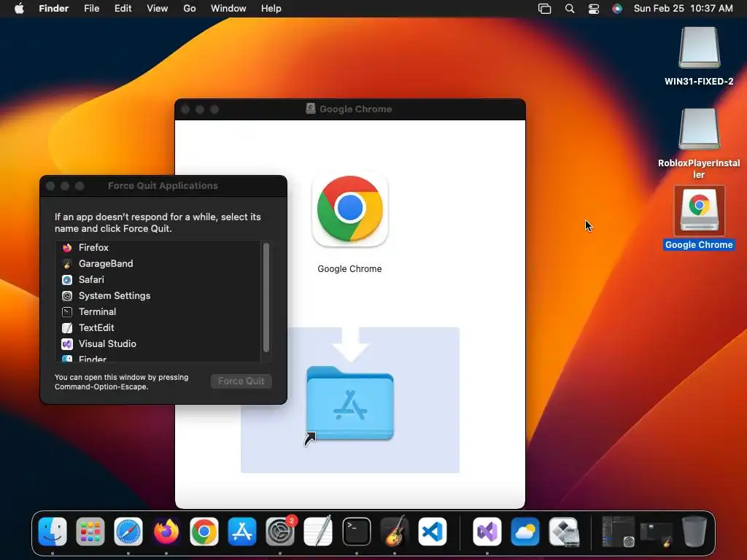The image size is (747, 560).
Task: Open the File menu
Action: [x=91, y=9]
